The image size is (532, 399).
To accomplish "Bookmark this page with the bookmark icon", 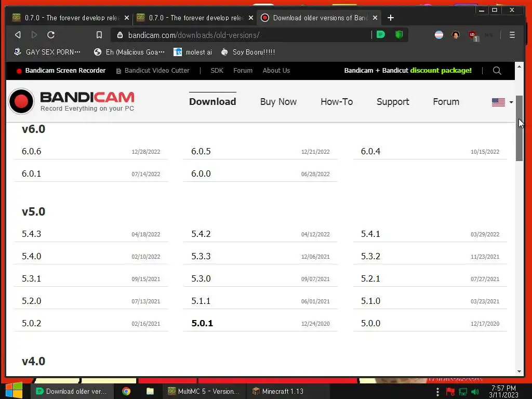I will [99, 35].
